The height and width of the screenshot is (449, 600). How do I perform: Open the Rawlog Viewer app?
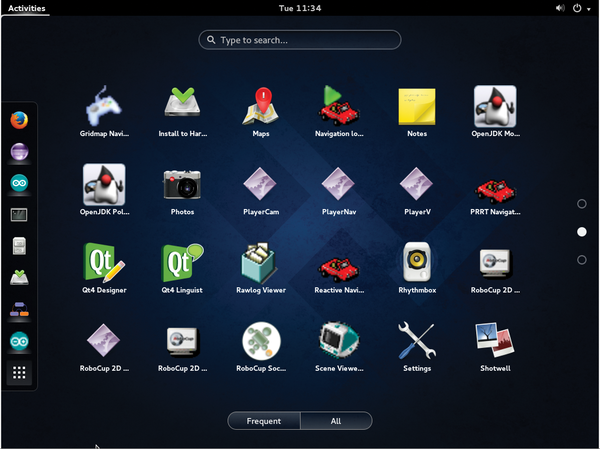261,268
